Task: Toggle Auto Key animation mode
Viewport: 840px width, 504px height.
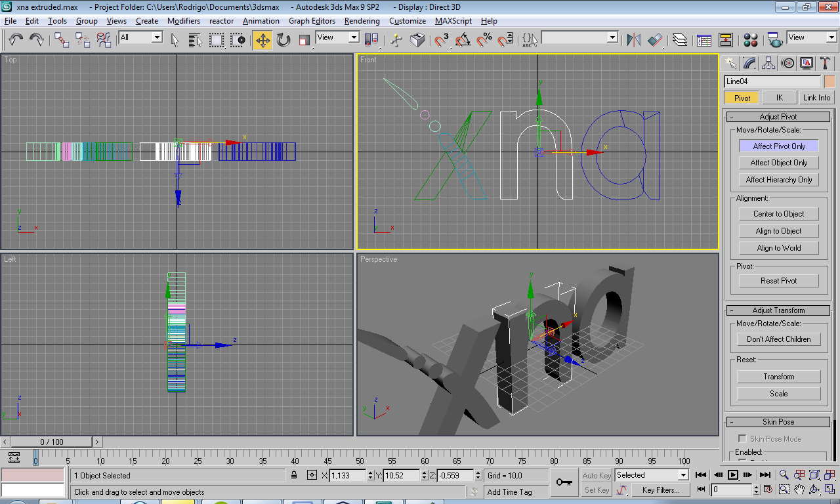Action: coord(597,475)
